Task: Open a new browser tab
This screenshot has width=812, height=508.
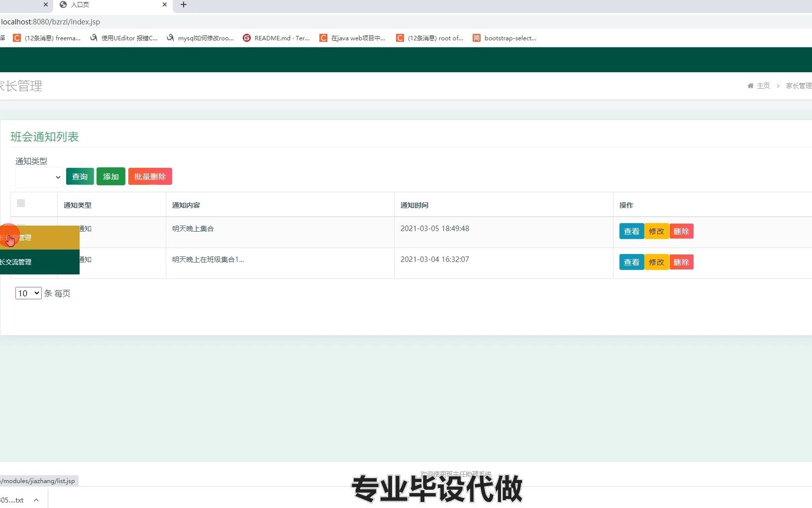Action: pos(184,4)
